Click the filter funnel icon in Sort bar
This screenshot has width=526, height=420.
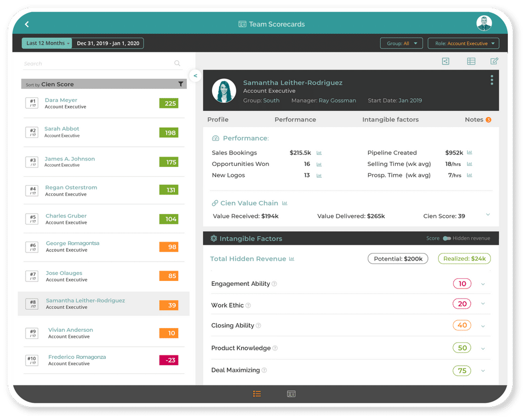[x=180, y=84]
